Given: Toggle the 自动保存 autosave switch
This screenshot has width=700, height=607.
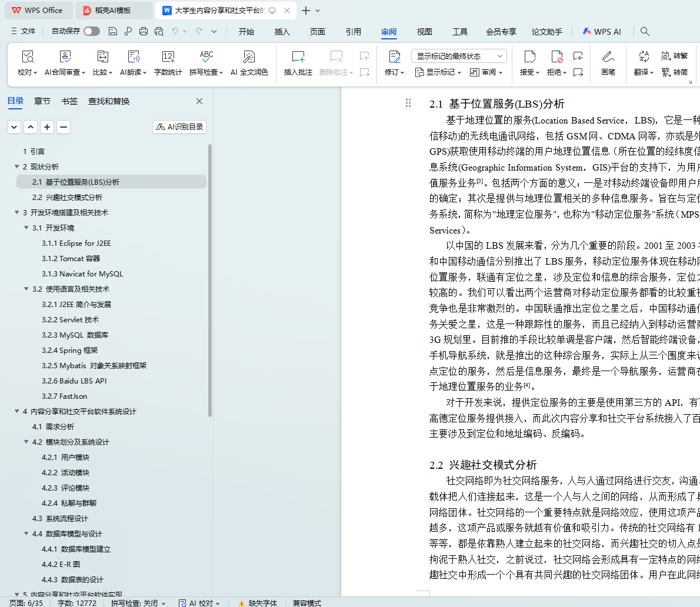Looking at the screenshot, I should 91,31.
